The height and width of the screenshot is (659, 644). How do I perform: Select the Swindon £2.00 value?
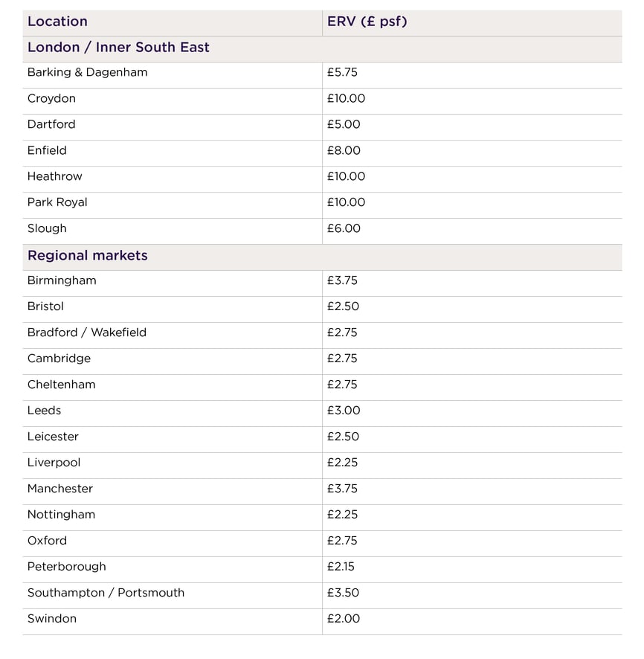point(344,620)
